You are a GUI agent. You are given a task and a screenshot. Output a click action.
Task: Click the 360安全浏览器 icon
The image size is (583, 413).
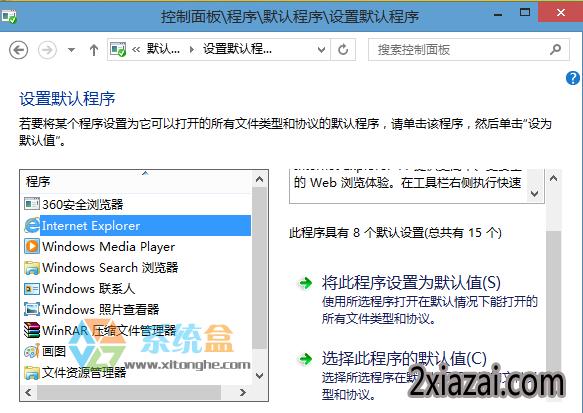tap(32, 204)
